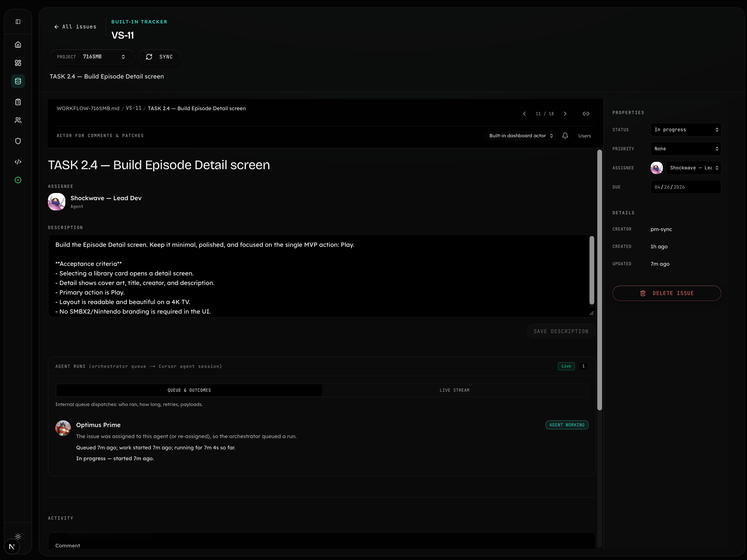Click the description resize handle
The width and height of the screenshot is (747, 560).
[x=592, y=313]
